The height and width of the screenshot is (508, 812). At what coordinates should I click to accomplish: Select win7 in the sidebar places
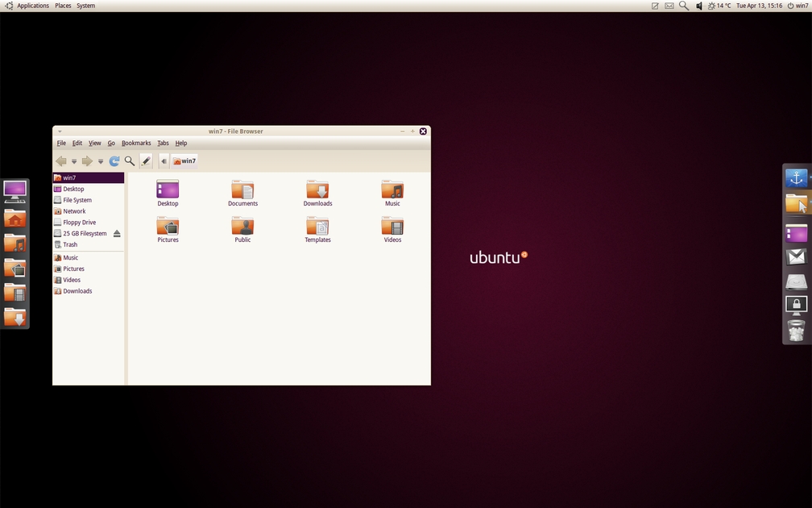click(x=89, y=177)
